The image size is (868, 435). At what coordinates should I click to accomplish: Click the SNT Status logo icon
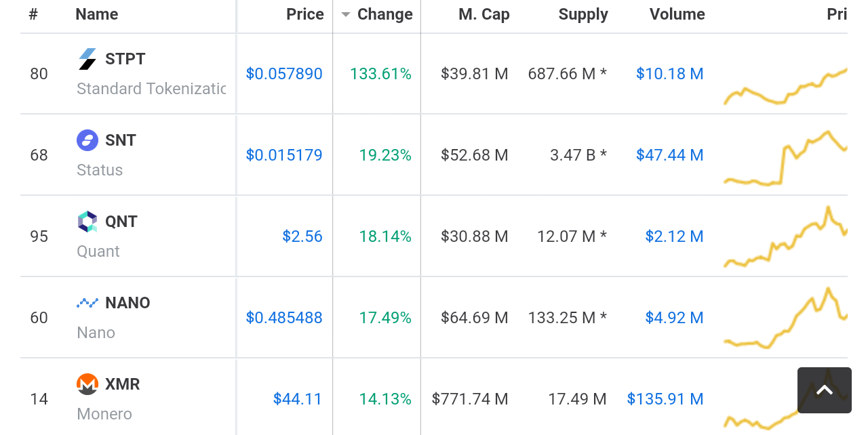[x=87, y=140]
